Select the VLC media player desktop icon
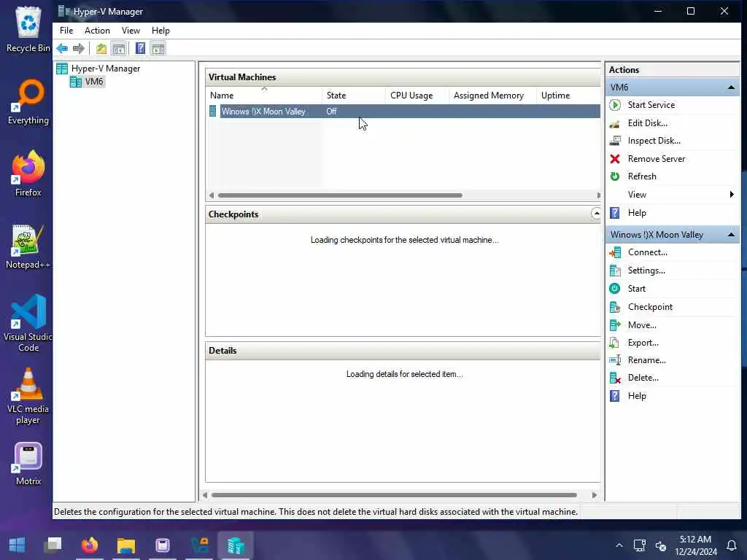Screen dimensions: 747x560 (28, 396)
